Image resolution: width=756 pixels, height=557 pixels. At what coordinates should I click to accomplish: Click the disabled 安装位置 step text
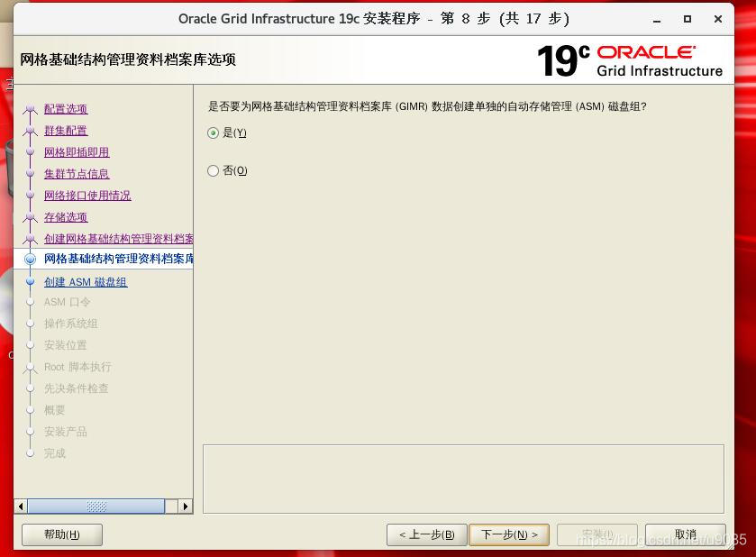pos(66,345)
